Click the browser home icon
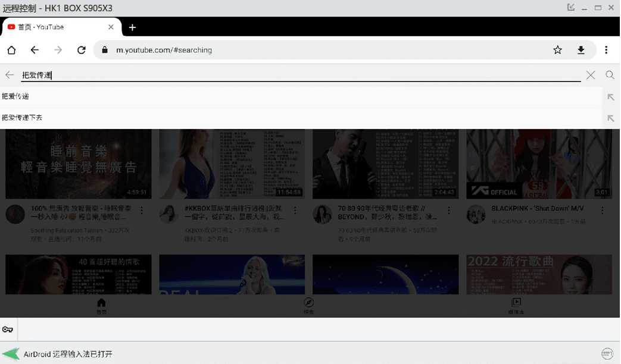 pos(11,50)
